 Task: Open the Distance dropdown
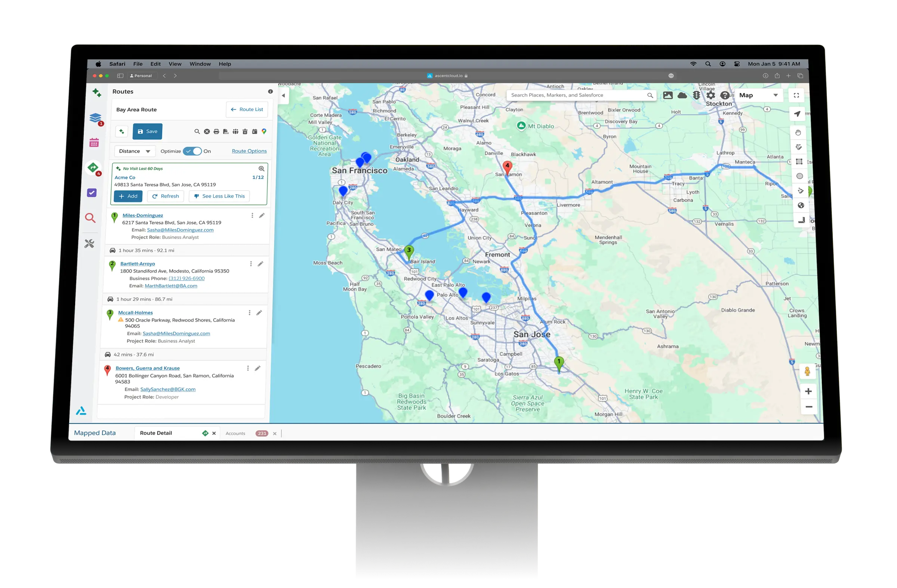(135, 151)
